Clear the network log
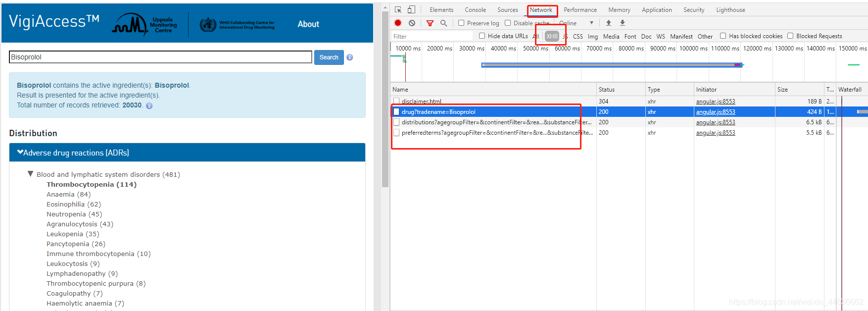 [412, 23]
